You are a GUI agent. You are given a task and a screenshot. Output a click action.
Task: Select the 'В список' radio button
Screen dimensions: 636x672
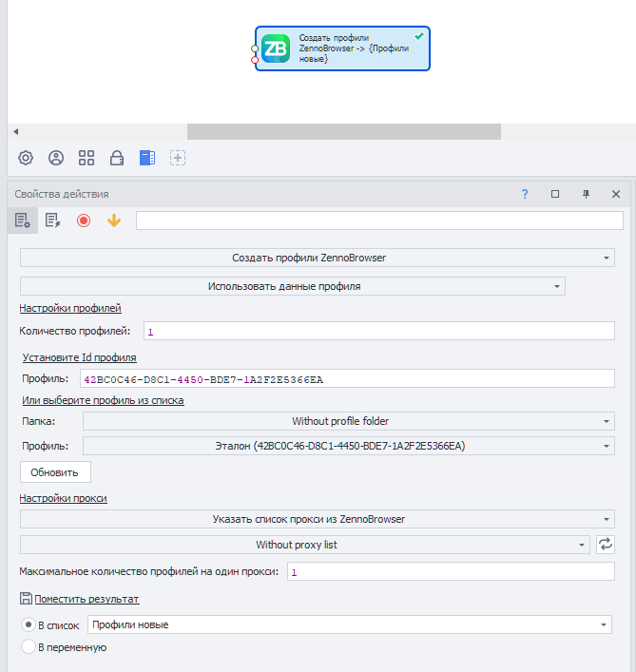click(x=29, y=624)
